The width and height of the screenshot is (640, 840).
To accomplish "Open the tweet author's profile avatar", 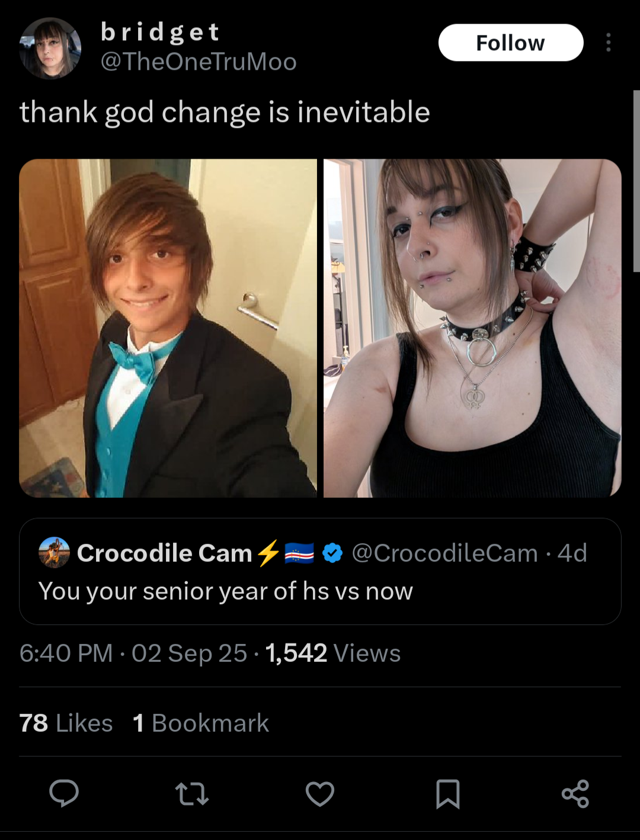I will [x=50, y=49].
